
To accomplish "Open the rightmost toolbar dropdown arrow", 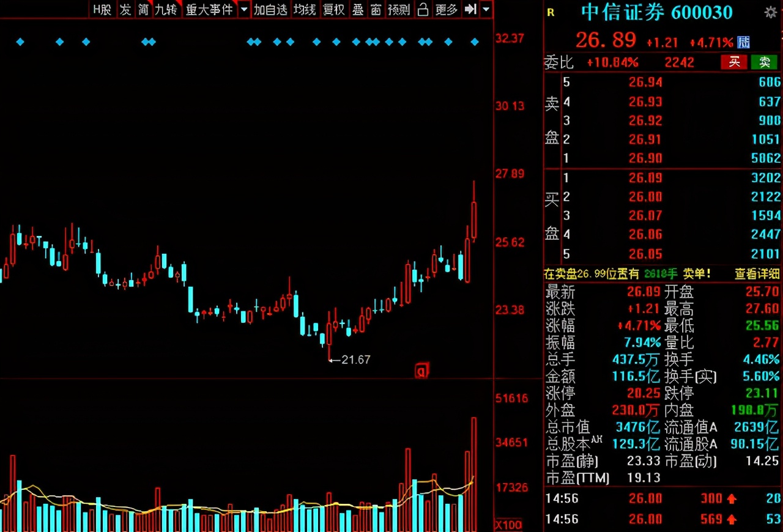I will click(x=485, y=10).
